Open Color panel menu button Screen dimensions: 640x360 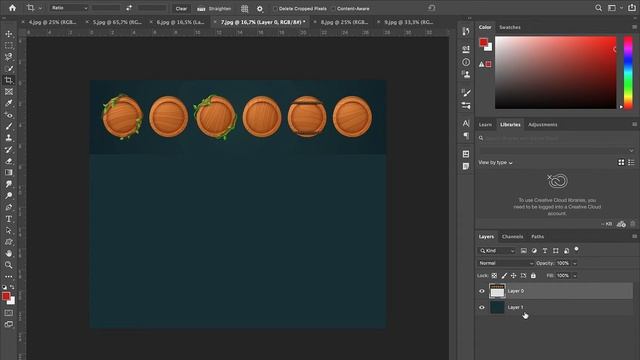tap(634, 27)
